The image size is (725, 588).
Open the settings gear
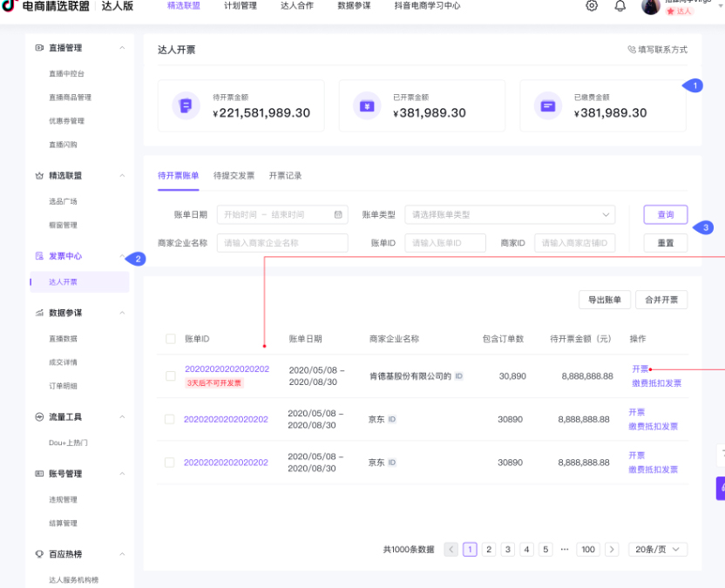592,6
